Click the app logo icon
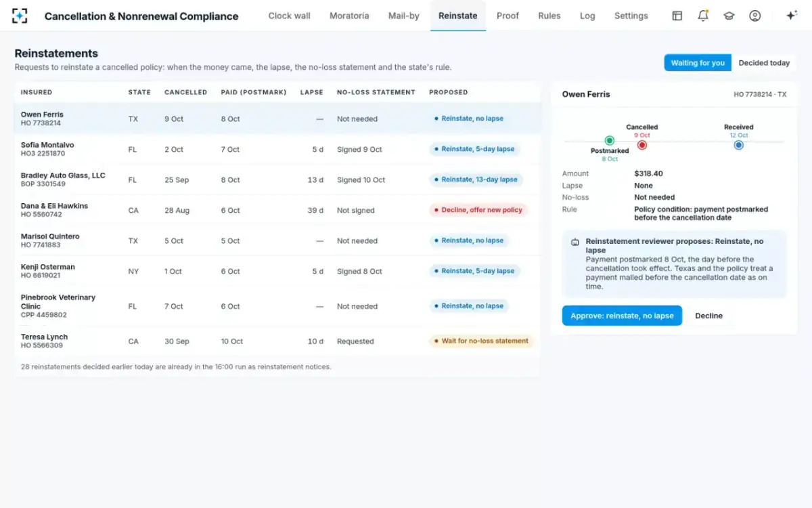812x508 pixels. click(x=20, y=16)
